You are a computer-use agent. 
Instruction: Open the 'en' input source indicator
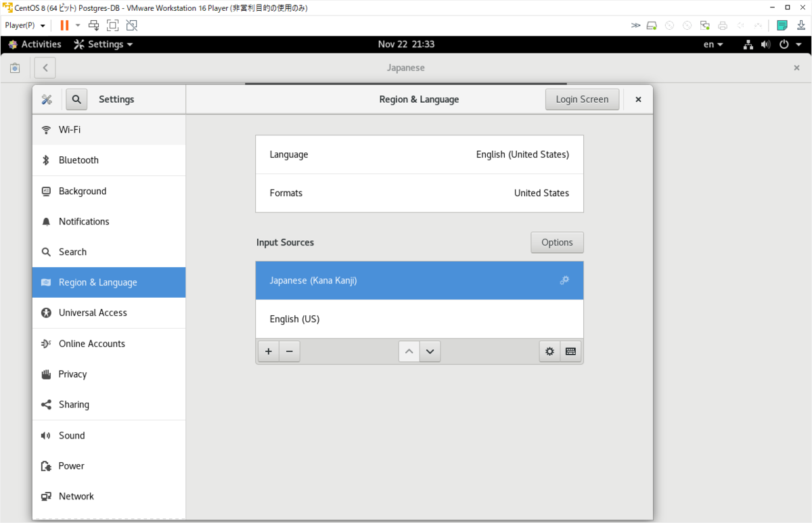click(713, 44)
